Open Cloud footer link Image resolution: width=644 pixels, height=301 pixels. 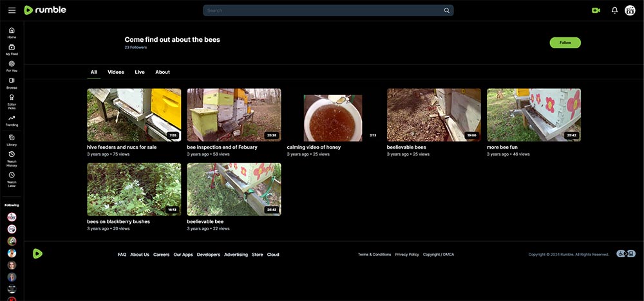[x=273, y=255]
